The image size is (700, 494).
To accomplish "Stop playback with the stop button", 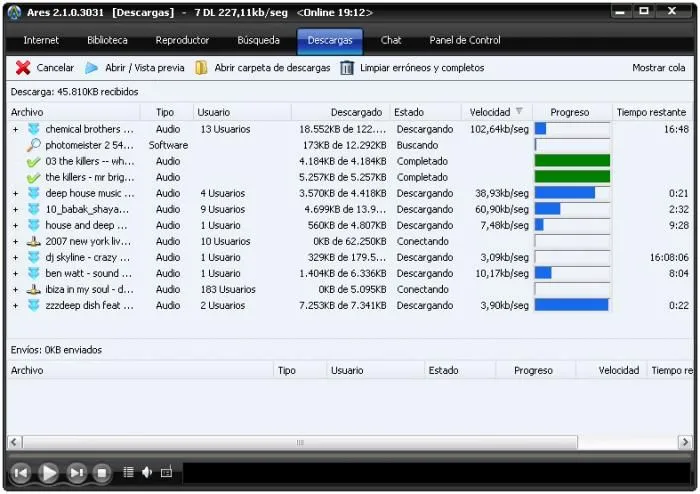I will (x=101, y=473).
